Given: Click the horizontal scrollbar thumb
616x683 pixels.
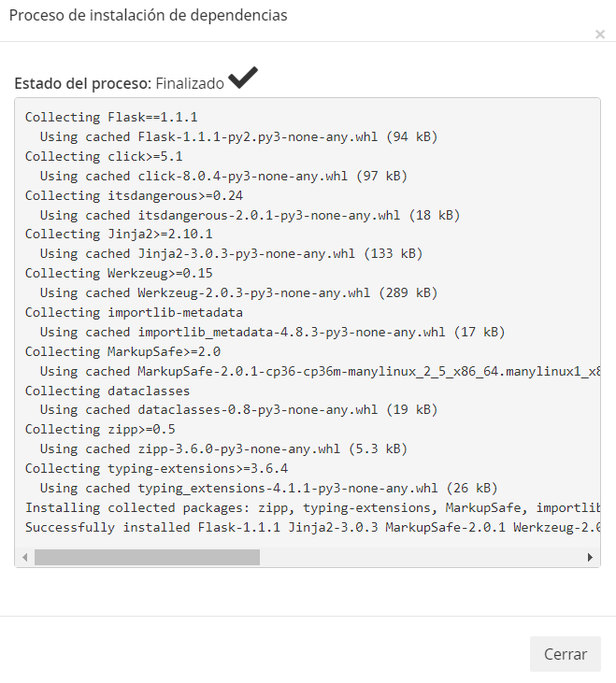Looking at the screenshot, I should pyautogui.click(x=148, y=557).
